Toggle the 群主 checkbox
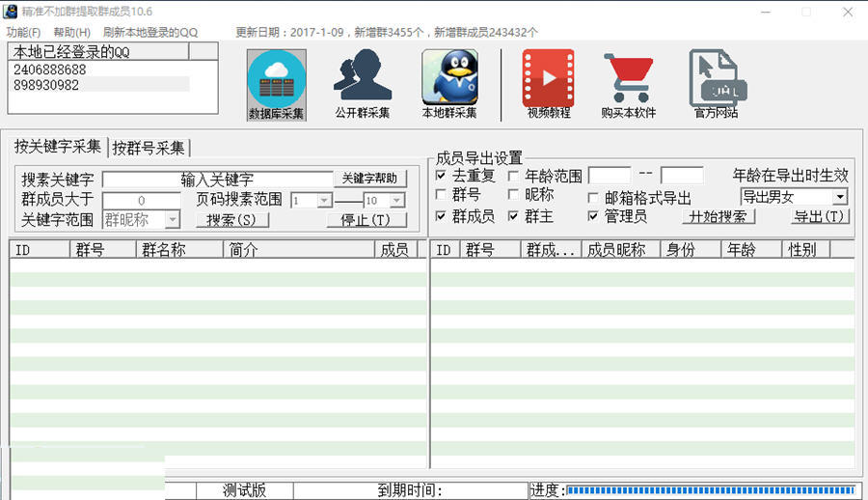 pos(513,215)
